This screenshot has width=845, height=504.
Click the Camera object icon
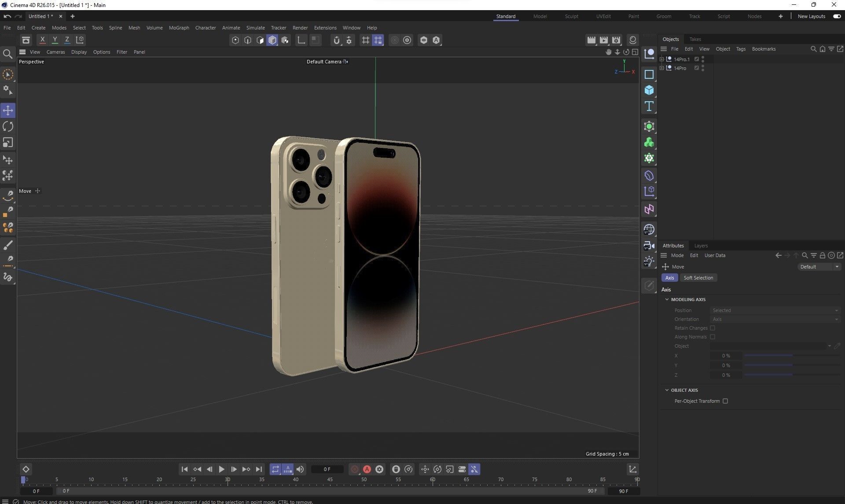[x=649, y=246]
